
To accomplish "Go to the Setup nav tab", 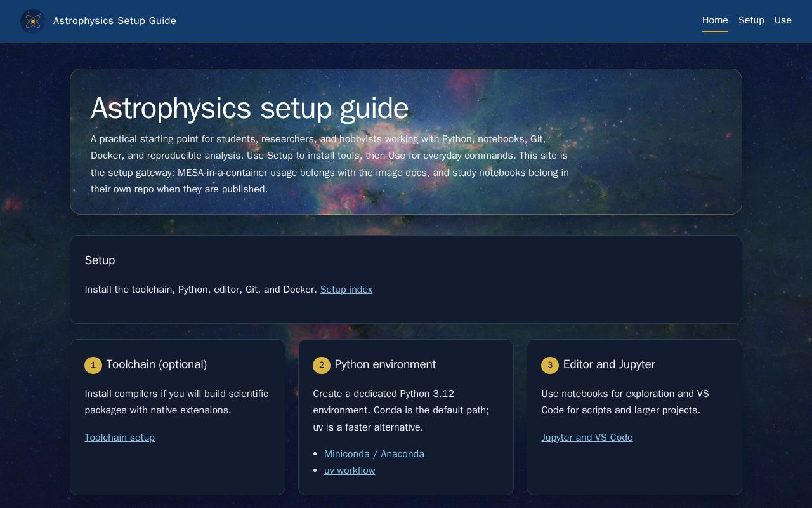I will (751, 20).
